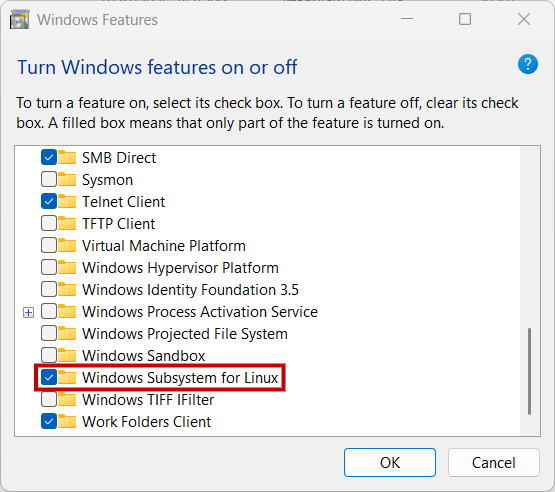Click the SMB Direct folder icon
Screen dimensions: 555x492
coord(67,158)
